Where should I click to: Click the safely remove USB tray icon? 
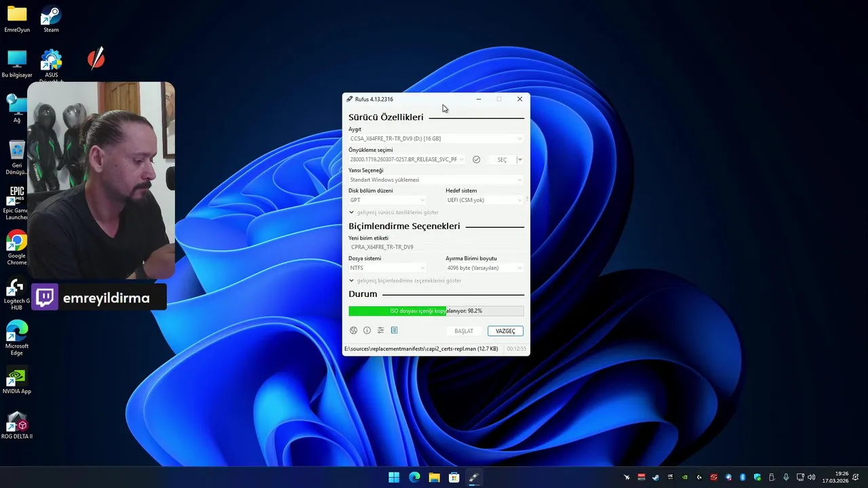pyautogui.click(x=772, y=477)
